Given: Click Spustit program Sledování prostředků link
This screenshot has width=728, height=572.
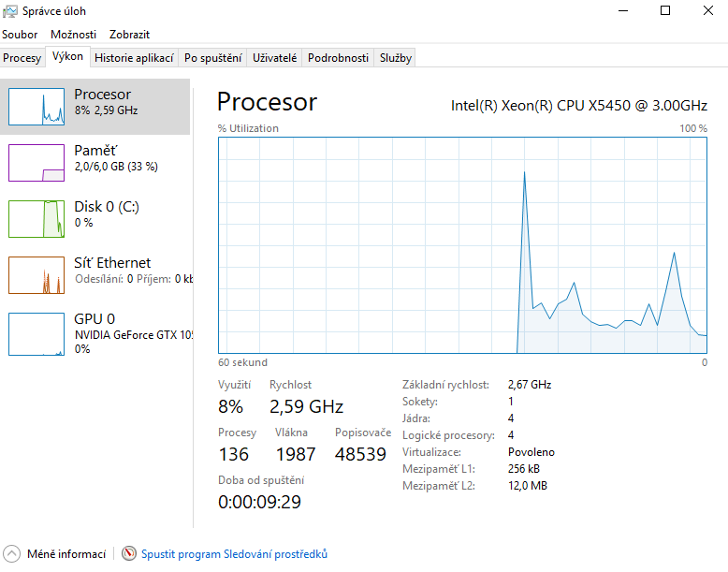Looking at the screenshot, I should (x=234, y=554).
